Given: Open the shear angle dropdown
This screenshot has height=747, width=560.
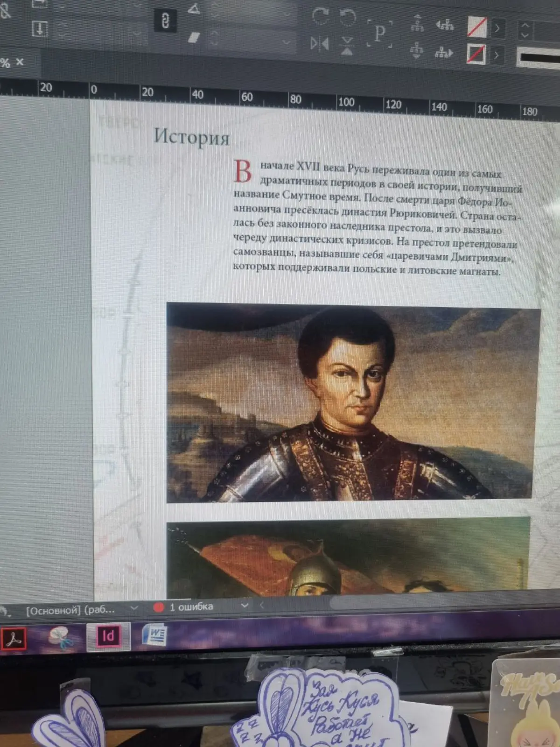Looking at the screenshot, I should [x=287, y=42].
